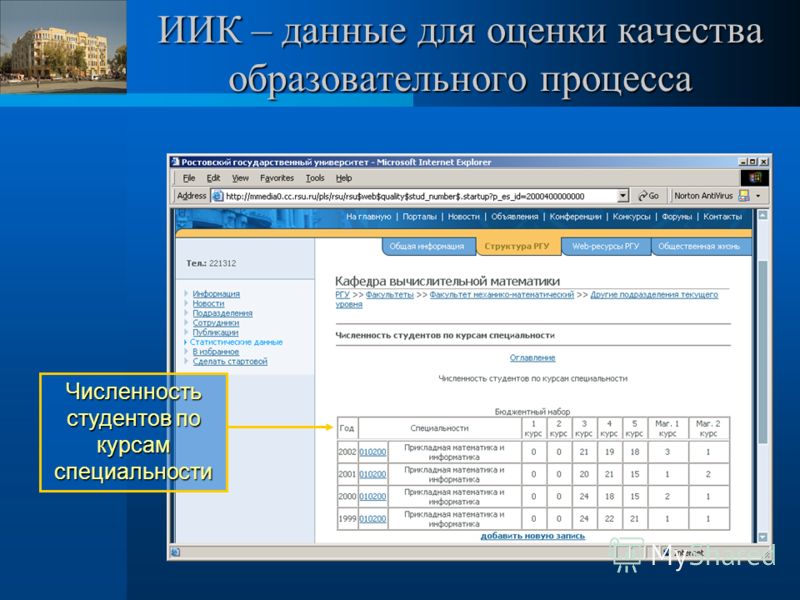The image size is (800, 600).
Task: Open Сотрудники sidebar link
Action: [x=216, y=323]
